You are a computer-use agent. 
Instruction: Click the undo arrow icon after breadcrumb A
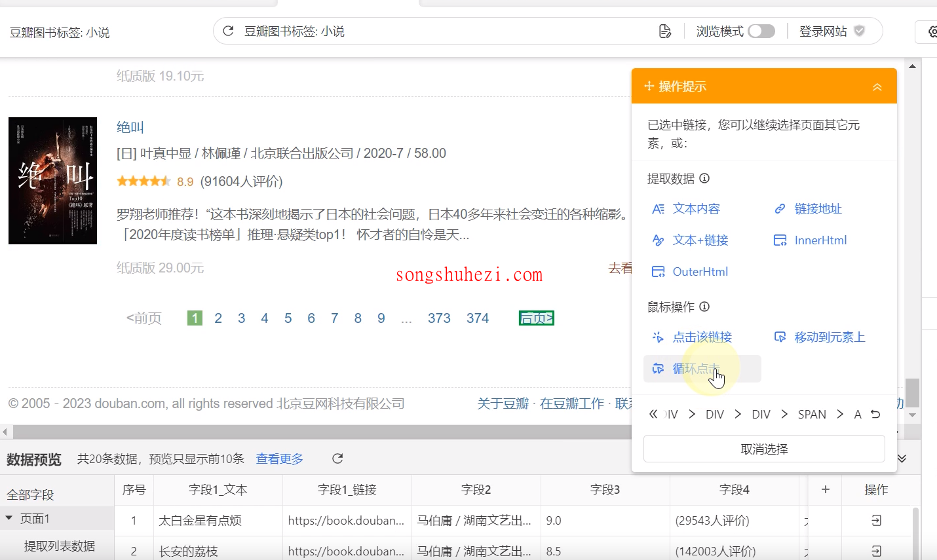tap(875, 414)
